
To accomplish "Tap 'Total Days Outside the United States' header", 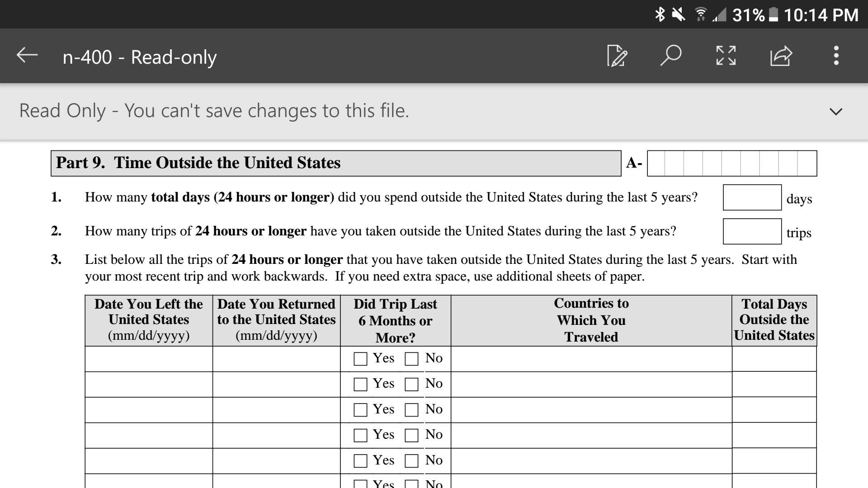I will click(774, 320).
